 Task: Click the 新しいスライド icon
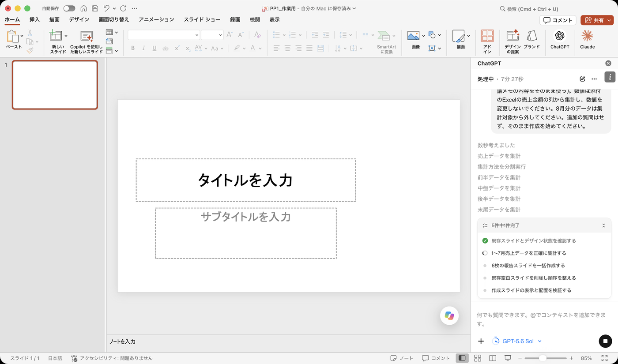click(56, 36)
